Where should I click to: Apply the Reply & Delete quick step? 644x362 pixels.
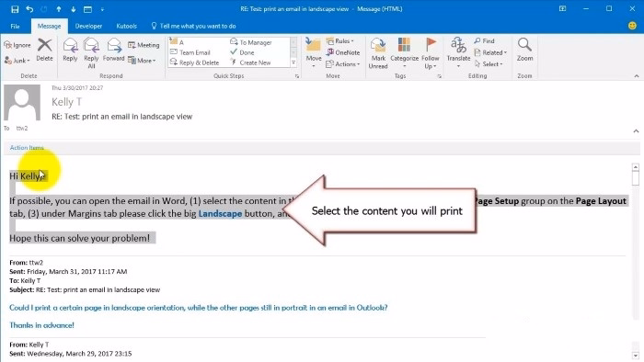pos(195,62)
